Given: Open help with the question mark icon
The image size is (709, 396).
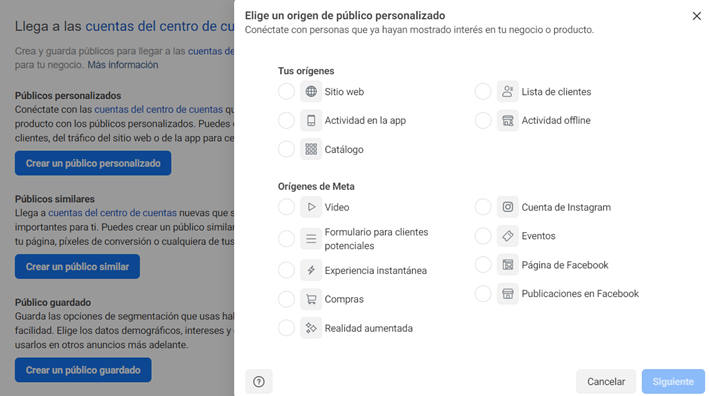Looking at the screenshot, I should click(259, 382).
